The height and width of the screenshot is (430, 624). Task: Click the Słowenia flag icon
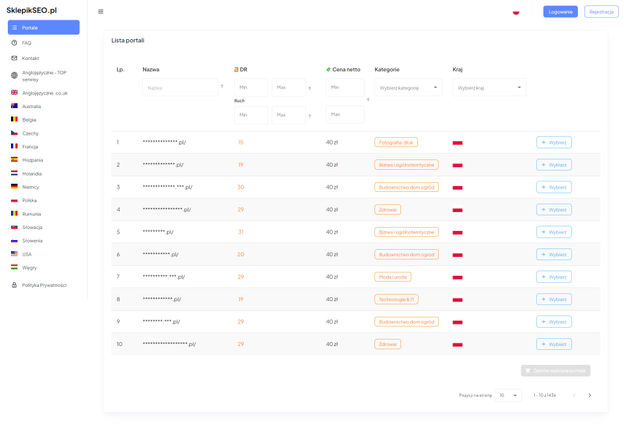tap(14, 241)
